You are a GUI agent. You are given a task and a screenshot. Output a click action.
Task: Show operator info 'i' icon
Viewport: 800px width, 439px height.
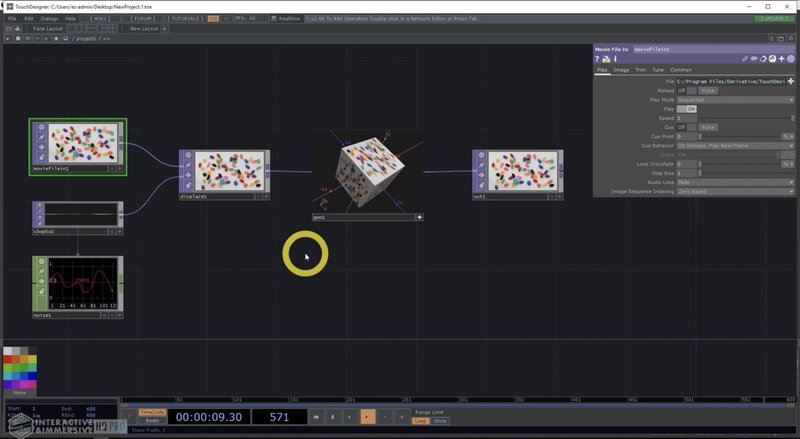615,59
